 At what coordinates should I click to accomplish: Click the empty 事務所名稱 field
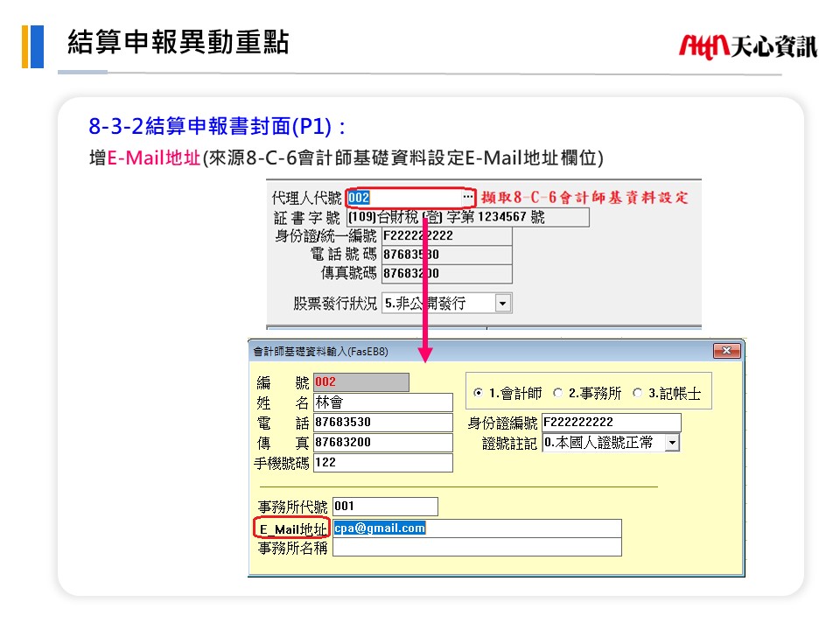click(477, 548)
